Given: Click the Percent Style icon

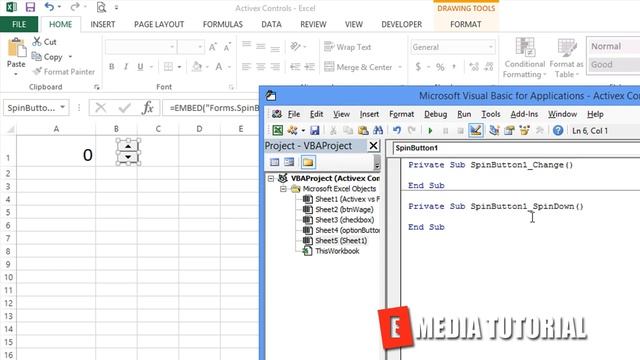Looking at the screenshot, I should coord(440,67).
